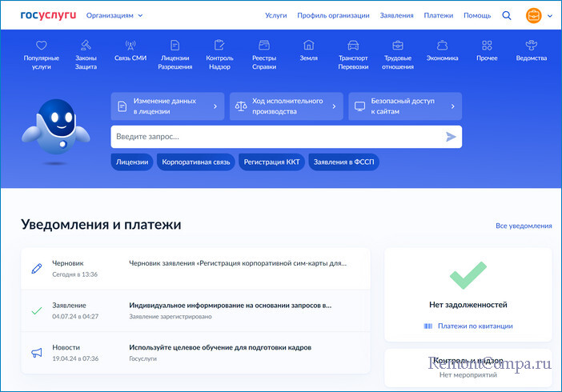
Task: Expand the organization profile avatar menu
Action: (x=538, y=15)
